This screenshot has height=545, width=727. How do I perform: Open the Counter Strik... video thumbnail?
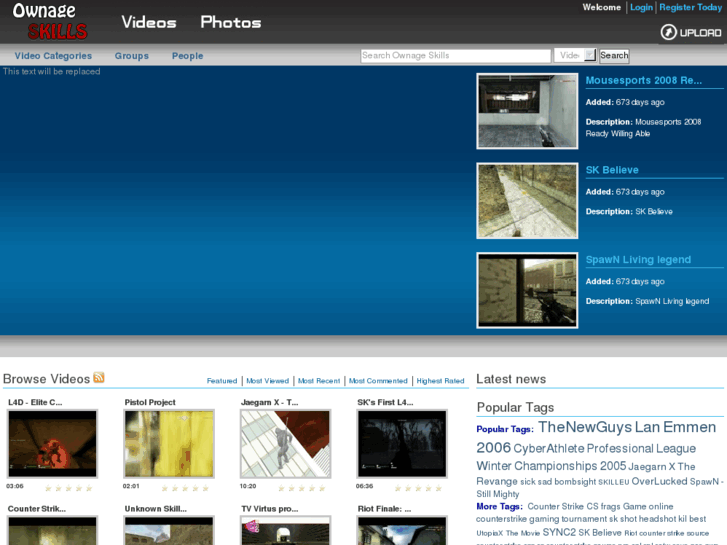pyautogui.click(x=52, y=531)
